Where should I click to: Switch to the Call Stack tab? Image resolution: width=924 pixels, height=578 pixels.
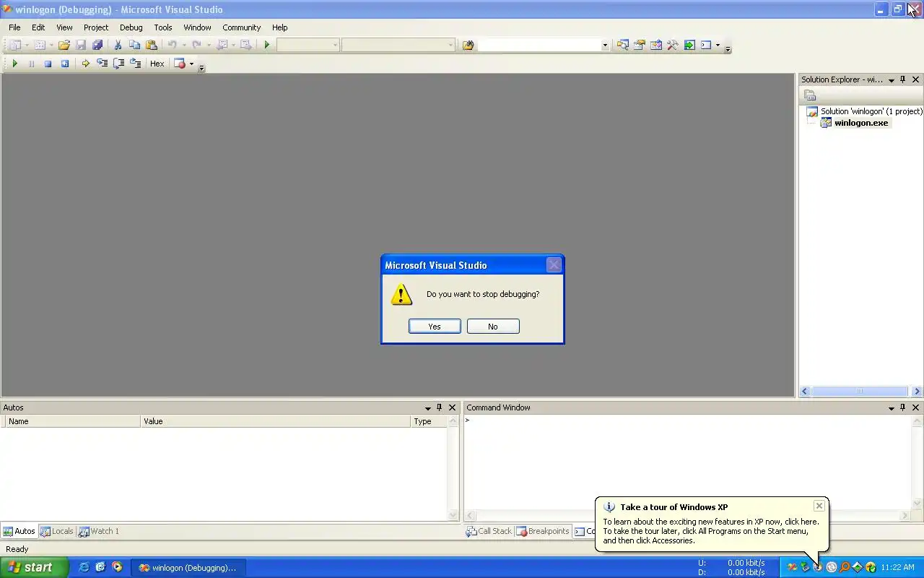coord(489,531)
